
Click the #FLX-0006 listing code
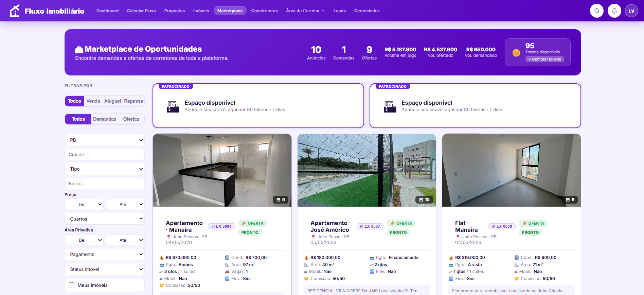502,226
